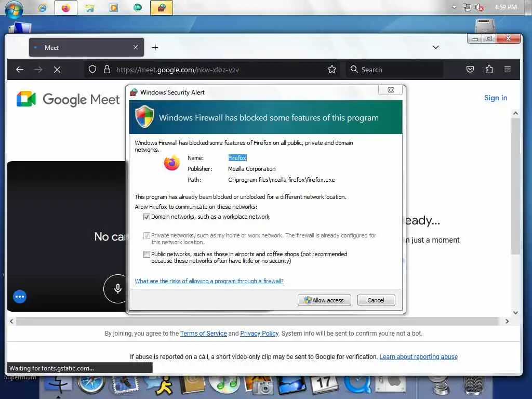Click the horizontal scrollbar right arrow

507,321
